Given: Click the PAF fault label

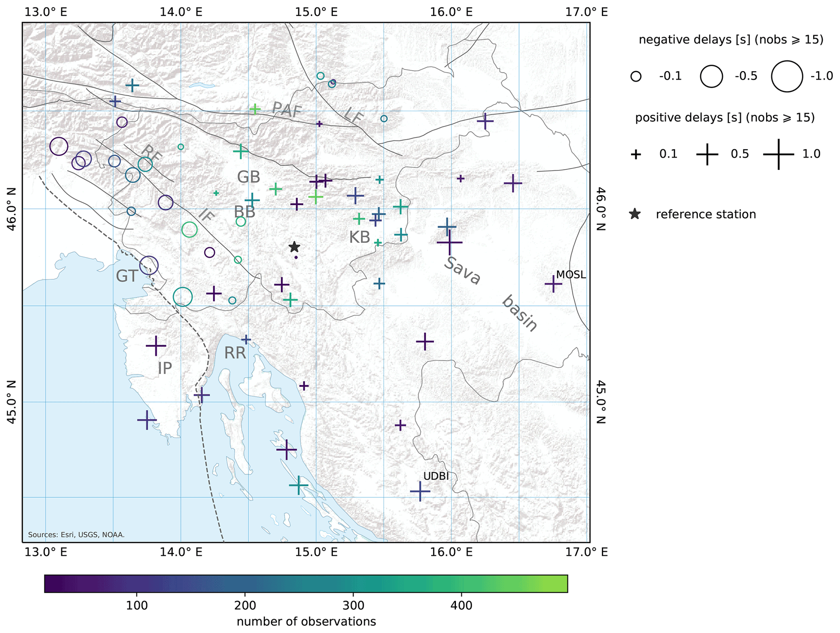Looking at the screenshot, I should tap(287, 110).
